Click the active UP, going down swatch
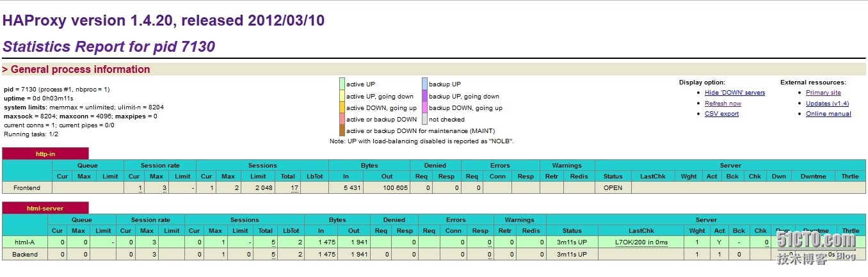The height and width of the screenshot is (277, 868). 342,96
